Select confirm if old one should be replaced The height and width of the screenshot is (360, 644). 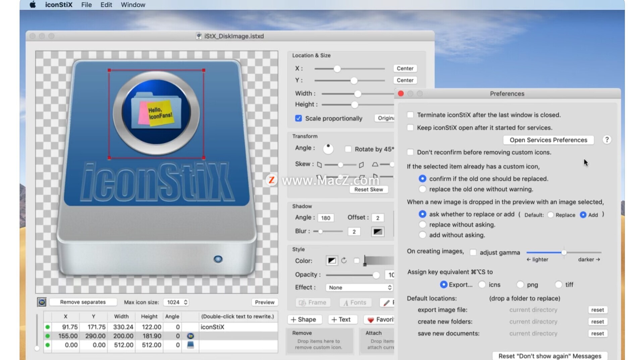[x=422, y=179]
